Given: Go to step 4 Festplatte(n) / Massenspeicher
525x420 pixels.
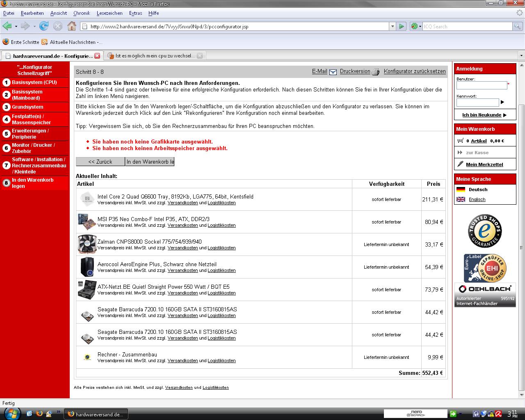Looking at the screenshot, I should (34, 119).
